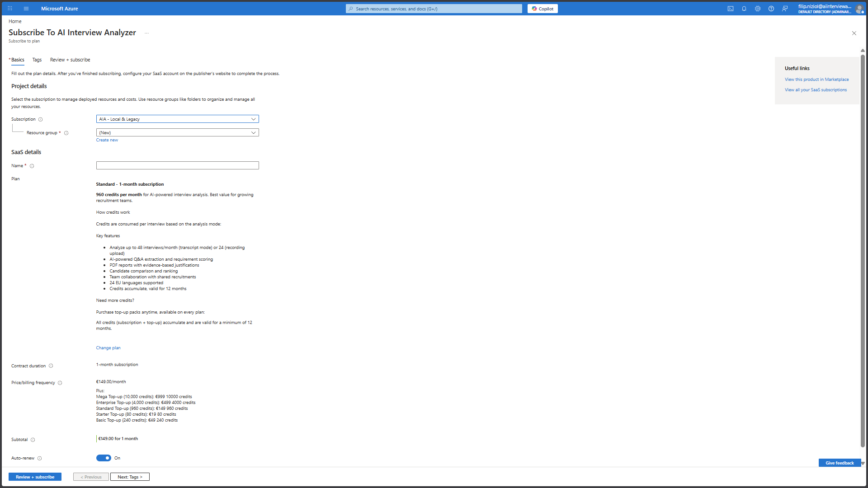Click the Create new resource group link

pos(107,140)
